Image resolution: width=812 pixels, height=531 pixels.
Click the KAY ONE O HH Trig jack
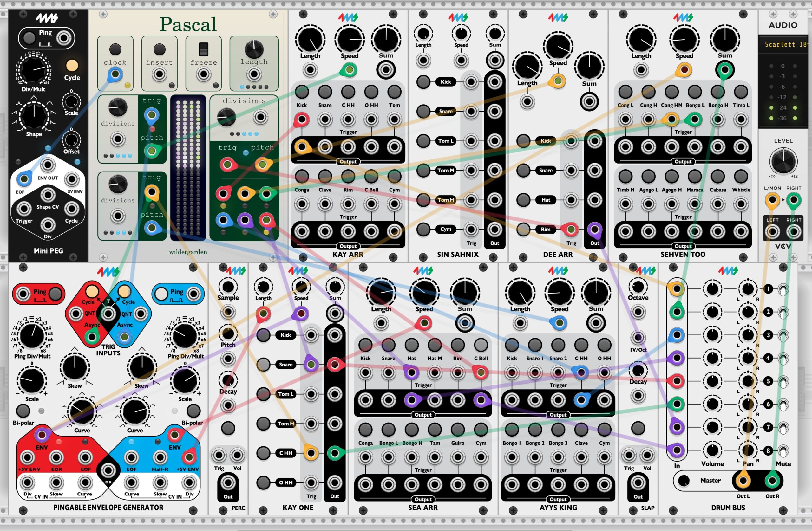311,482
